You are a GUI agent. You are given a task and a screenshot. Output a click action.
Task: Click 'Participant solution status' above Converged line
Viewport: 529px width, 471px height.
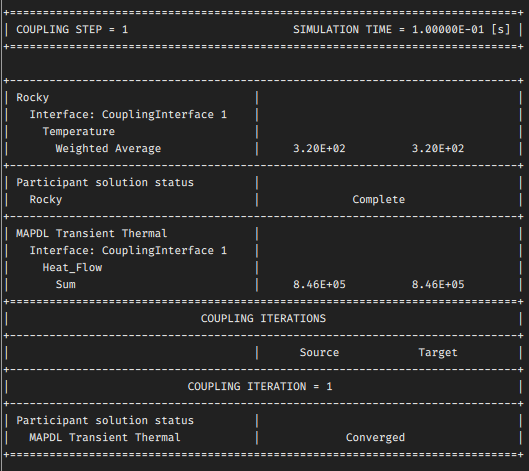(x=105, y=421)
